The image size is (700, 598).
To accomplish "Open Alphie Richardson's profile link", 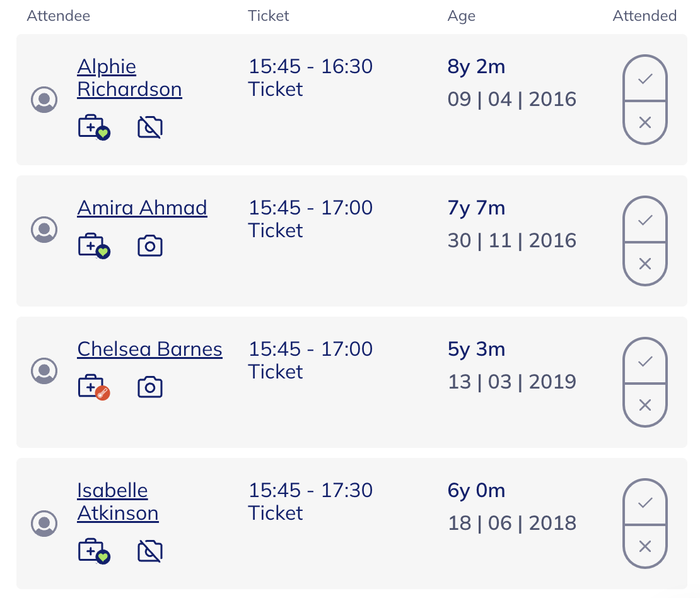I will click(x=129, y=78).
